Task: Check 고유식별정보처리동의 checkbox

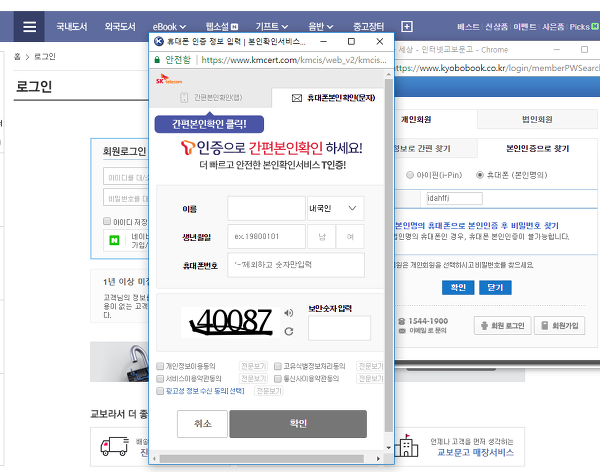Action: tap(278, 366)
